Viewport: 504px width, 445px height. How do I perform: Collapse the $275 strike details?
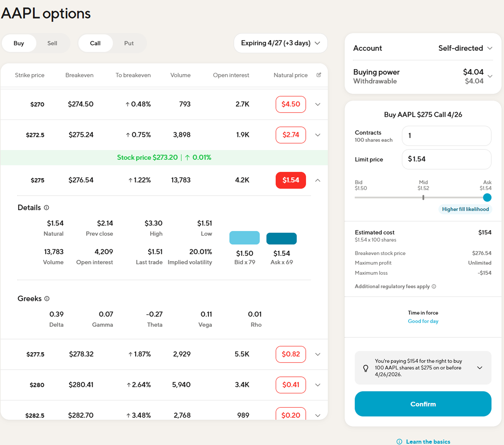[318, 180]
